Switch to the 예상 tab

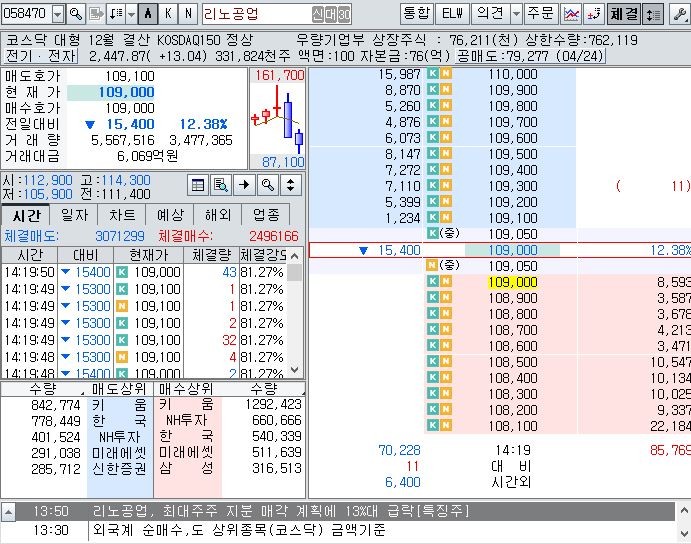tap(170, 215)
